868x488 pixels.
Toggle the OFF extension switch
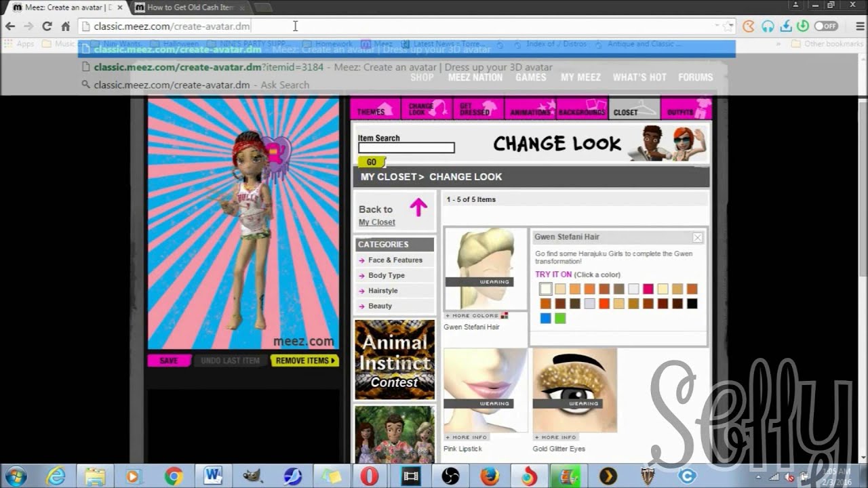(x=826, y=26)
